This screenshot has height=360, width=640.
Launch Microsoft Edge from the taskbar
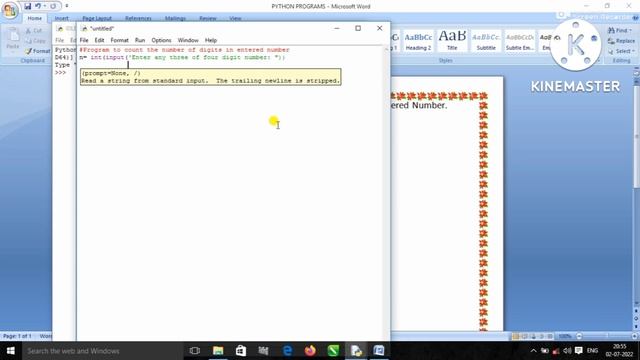pos(287,351)
